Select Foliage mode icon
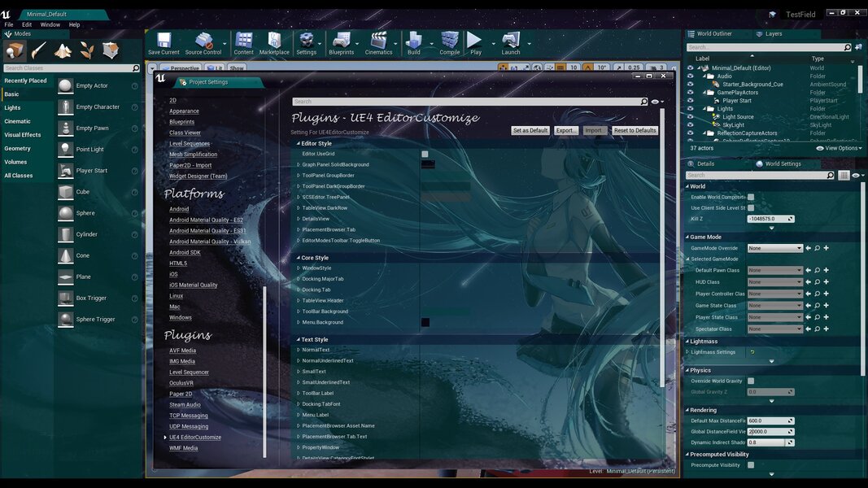This screenshot has width=868, height=488. pos(87,51)
